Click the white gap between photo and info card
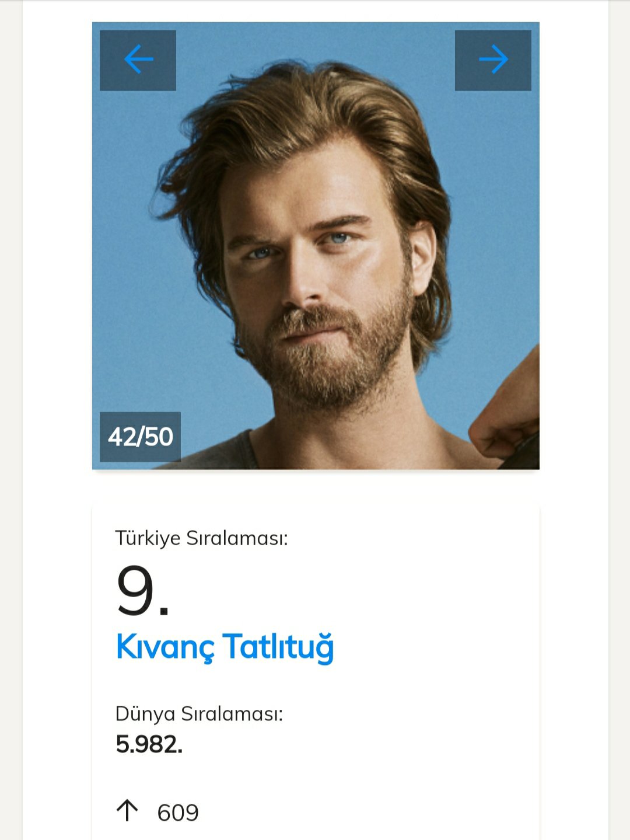Viewport: 630px width, 840px height. [x=315, y=486]
